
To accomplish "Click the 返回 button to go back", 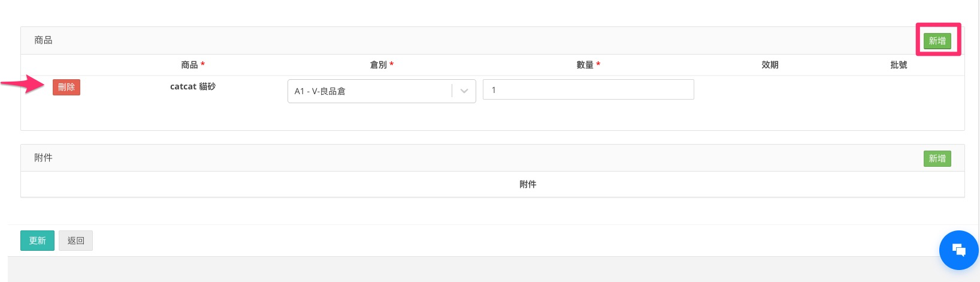I will pos(75,241).
